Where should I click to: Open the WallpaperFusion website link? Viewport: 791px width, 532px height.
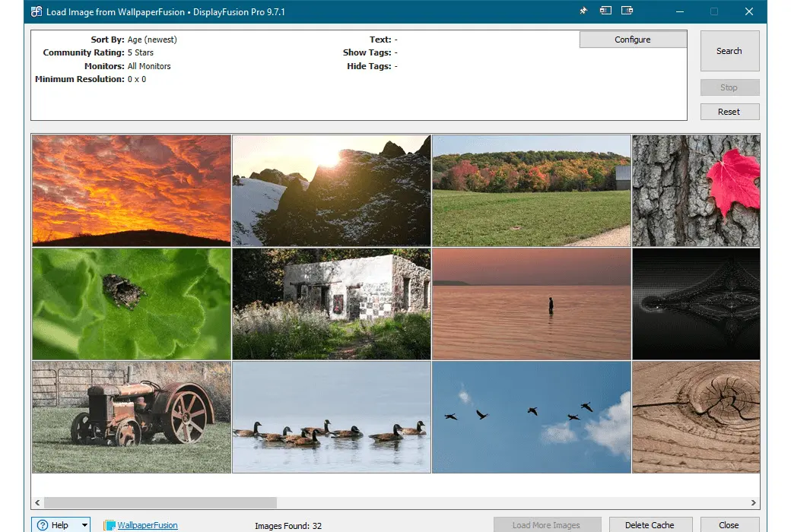click(x=148, y=525)
